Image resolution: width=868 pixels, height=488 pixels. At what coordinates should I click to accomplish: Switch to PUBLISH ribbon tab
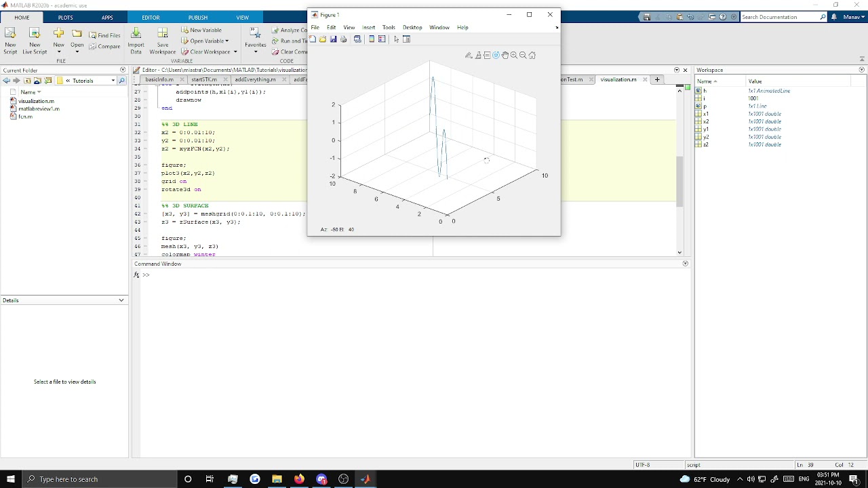[x=198, y=18]
